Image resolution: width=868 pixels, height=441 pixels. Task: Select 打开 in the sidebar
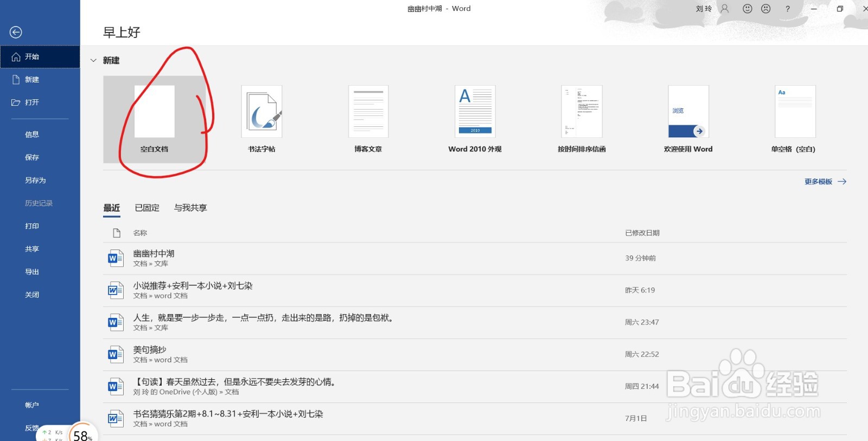point(40,102)
